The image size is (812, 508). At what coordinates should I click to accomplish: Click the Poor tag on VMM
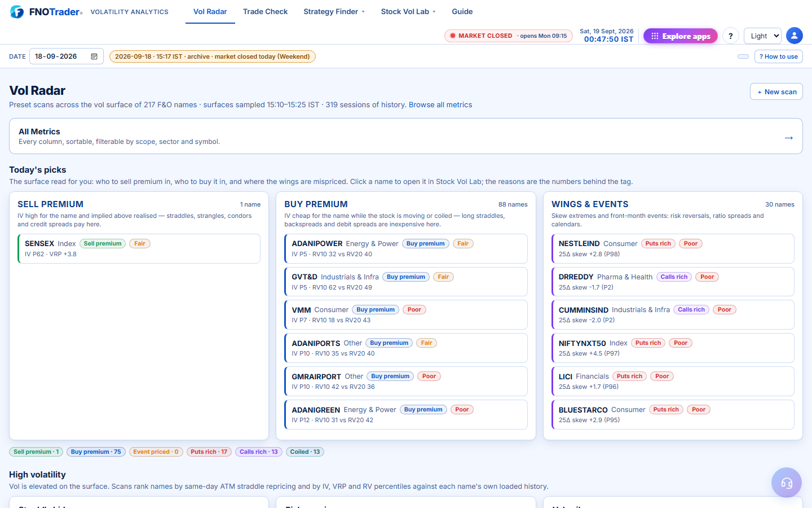pos(414,309)
